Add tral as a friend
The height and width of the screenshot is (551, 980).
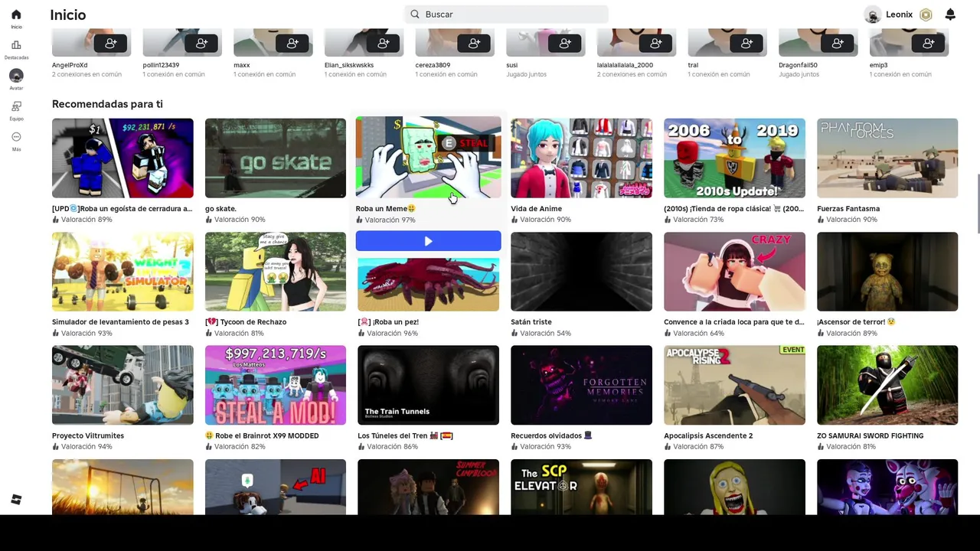746,44
